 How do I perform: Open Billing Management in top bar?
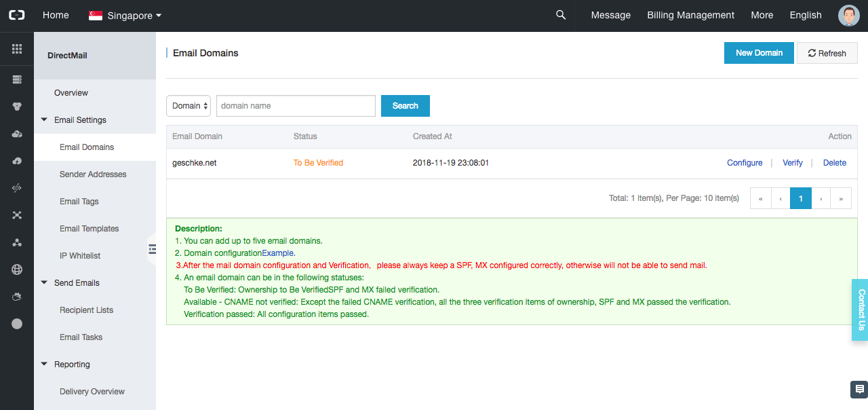click(x=690, y=15)
